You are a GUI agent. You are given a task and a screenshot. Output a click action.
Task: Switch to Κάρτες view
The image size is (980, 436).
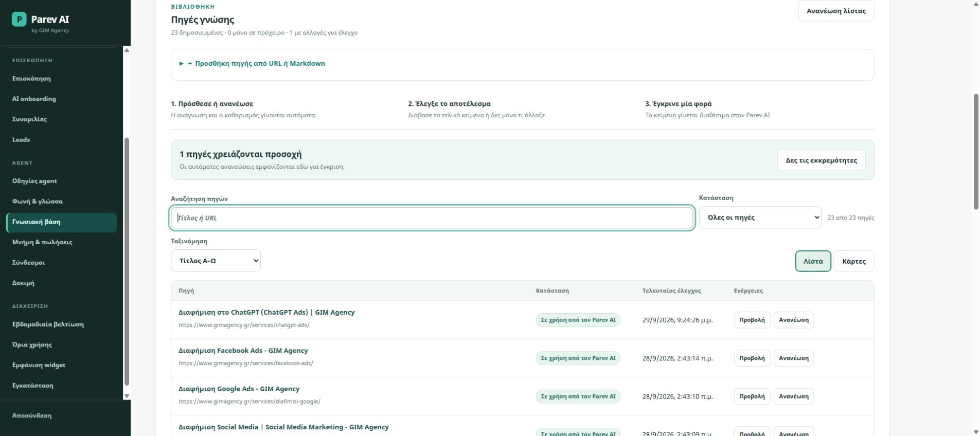pyautogui.click(x=853, y=261)
